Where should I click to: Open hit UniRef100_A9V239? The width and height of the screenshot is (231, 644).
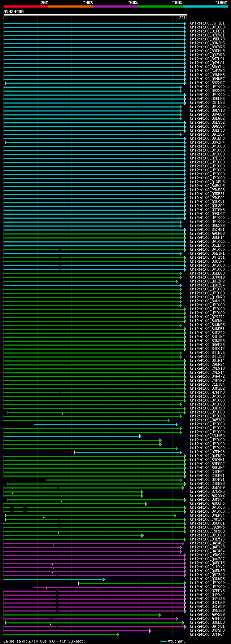click(x=207, y=615)
